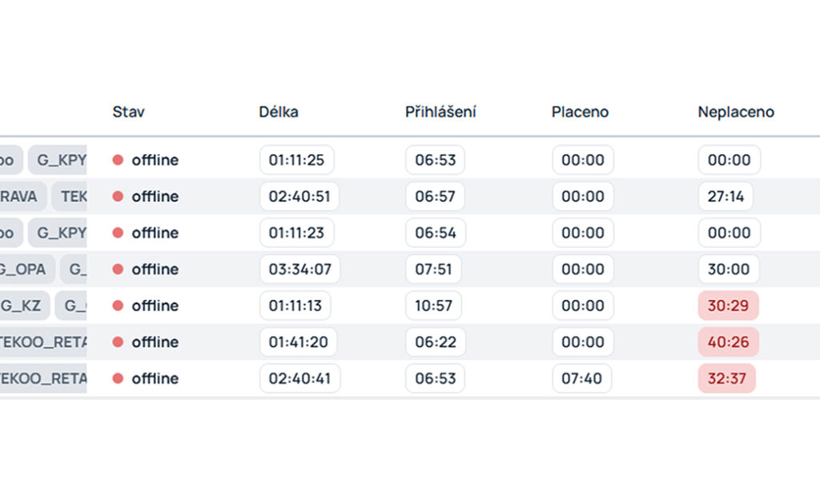Click the Neplaceno column header

click(736, 112)
